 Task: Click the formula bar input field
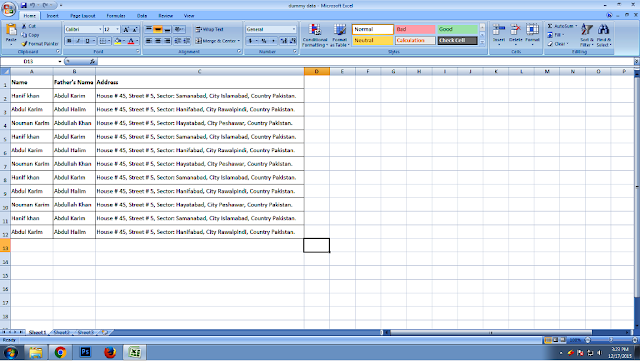click(x=366, y=61)
